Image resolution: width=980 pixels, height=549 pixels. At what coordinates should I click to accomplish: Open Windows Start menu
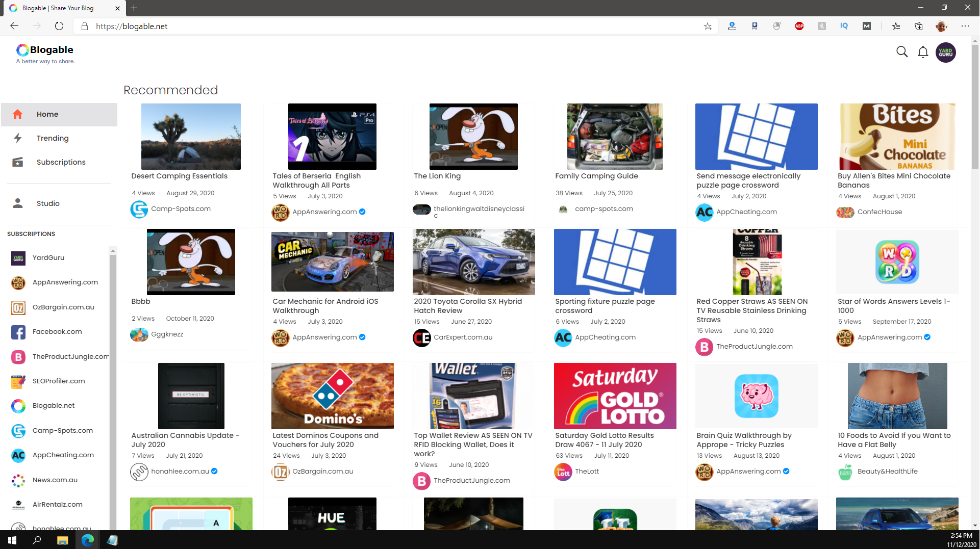12,540
